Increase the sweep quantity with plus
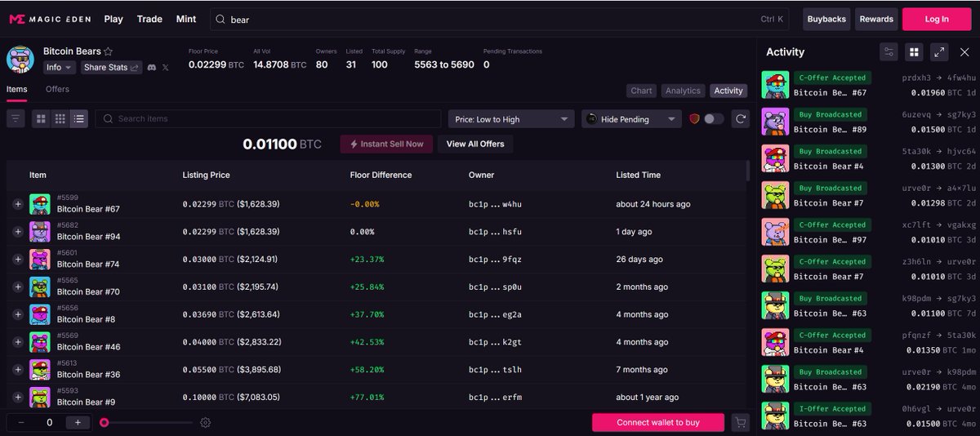This screenshot has height=436, width=980. tap(78, 422)
